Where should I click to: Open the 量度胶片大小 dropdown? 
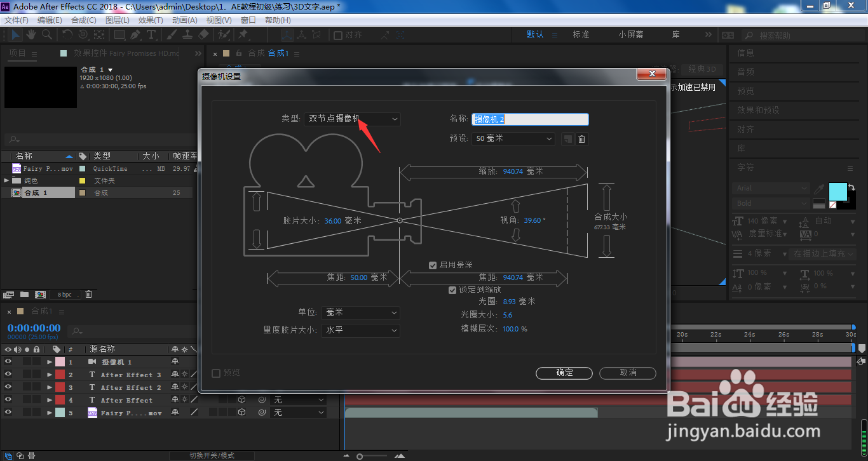pos(360,330)
